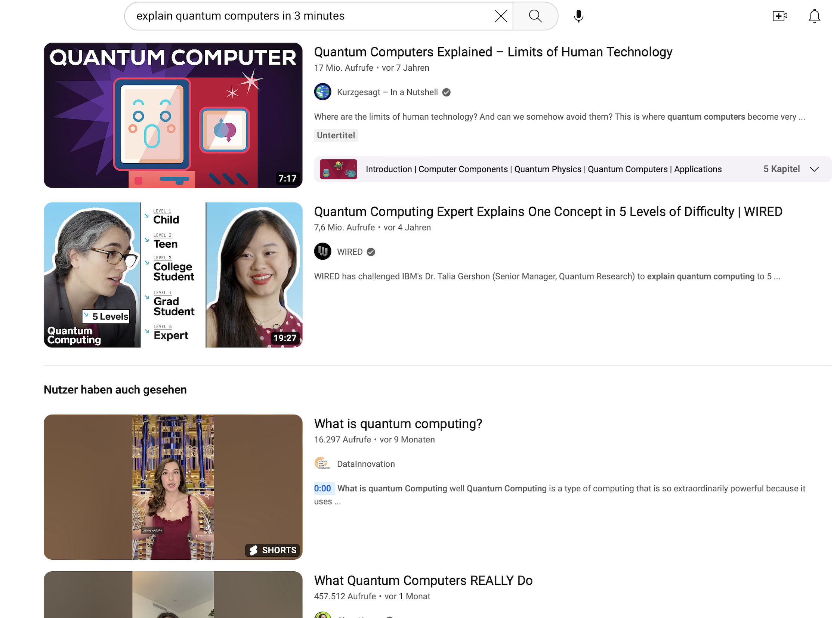
Task: Click the Untertitel subtitles badge
Action: tap(336, 135)
